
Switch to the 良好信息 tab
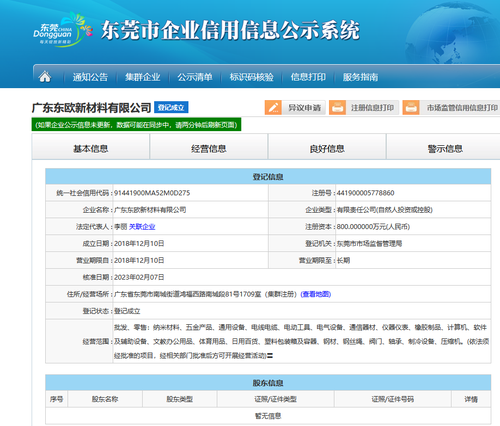pos(327,148)
